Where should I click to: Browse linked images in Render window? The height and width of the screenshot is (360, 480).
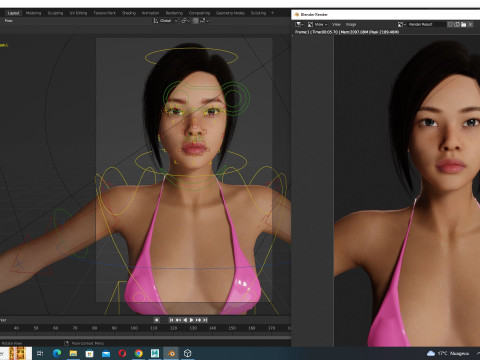402,24
